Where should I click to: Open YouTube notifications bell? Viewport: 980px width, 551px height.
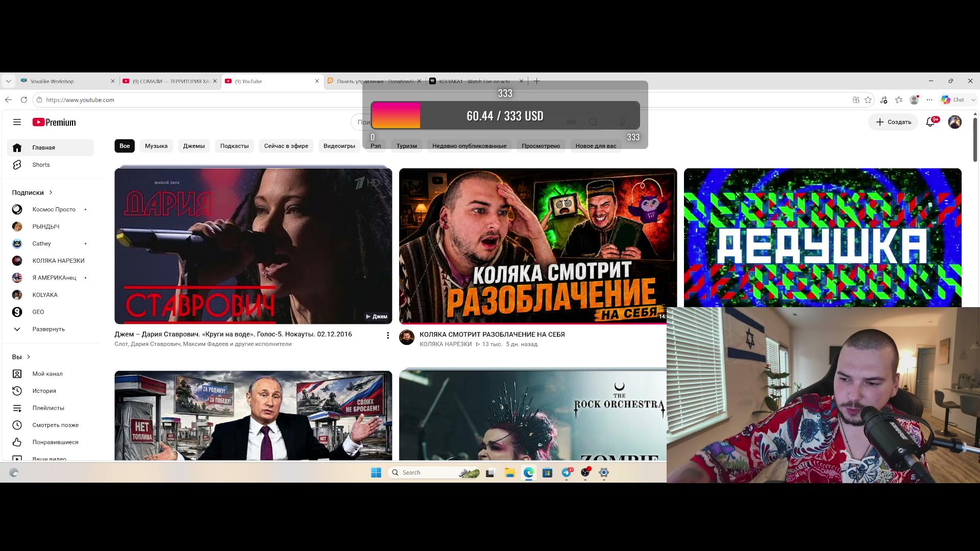click(930, 122)
